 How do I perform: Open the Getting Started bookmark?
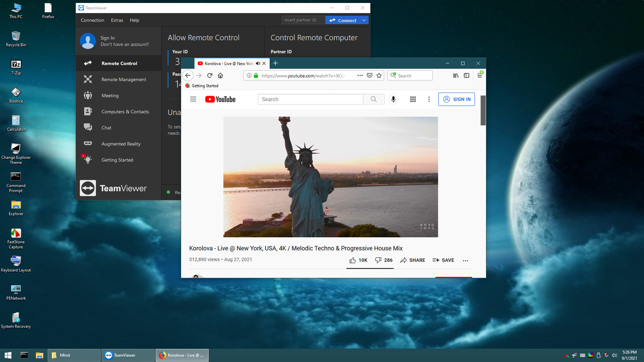202,85
